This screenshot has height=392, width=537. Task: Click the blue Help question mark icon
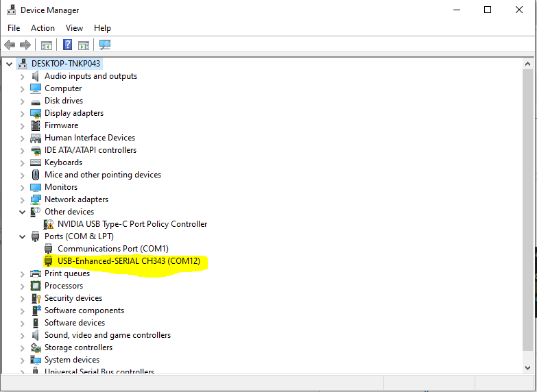(67, 45)
